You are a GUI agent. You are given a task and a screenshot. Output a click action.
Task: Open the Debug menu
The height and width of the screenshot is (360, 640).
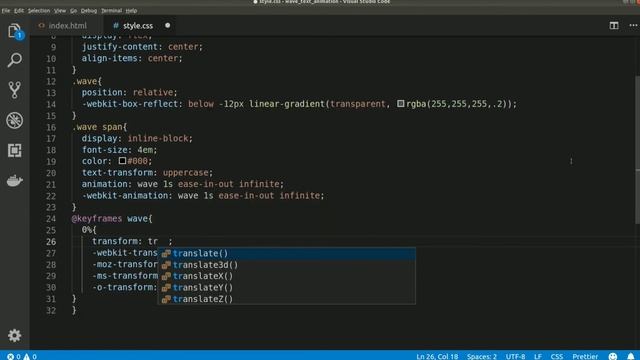89,11
